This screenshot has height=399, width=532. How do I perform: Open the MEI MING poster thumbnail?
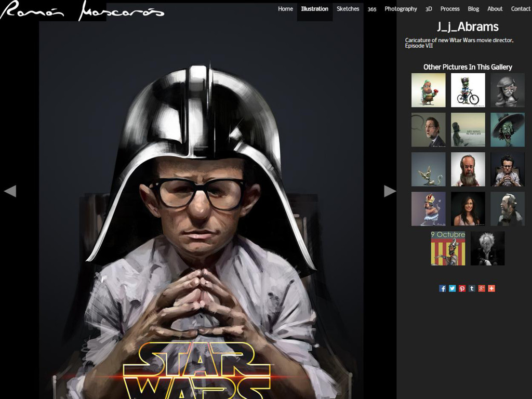pyautogui.click(x=468, y=130)
